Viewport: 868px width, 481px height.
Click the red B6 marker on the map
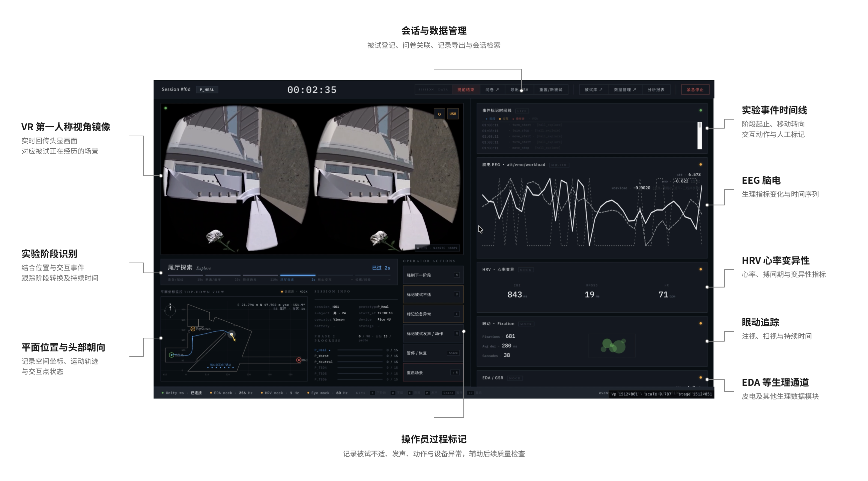pyautogui.click(x=298, y=360)
